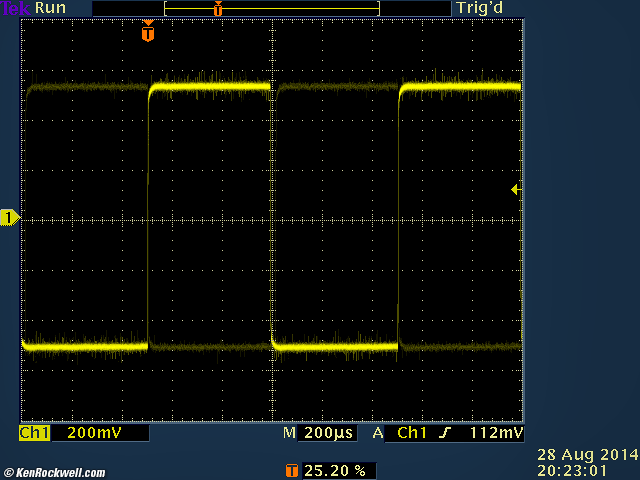Click the T marker inside the record view bar
Screen dimensions: 640x480
click(x=217, y=8)
